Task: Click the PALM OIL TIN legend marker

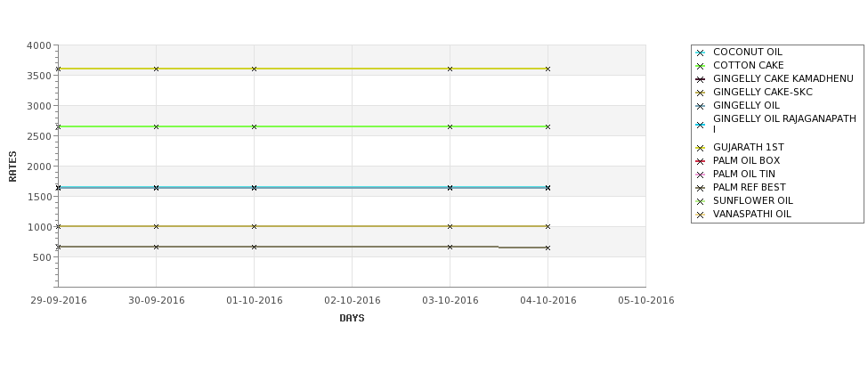Action: 700,175
